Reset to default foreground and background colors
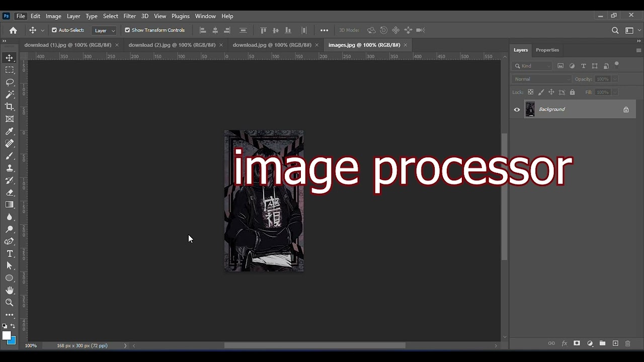 pos(5,326)
